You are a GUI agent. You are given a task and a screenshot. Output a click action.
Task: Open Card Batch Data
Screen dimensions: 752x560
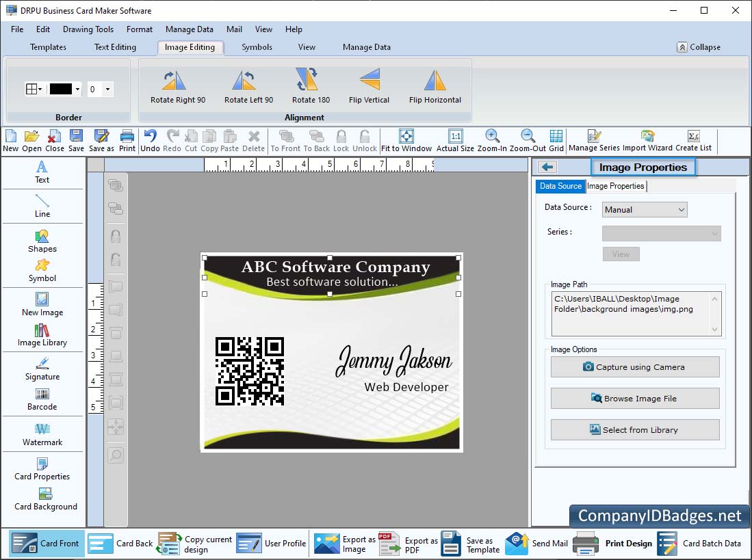pos(699,543)
